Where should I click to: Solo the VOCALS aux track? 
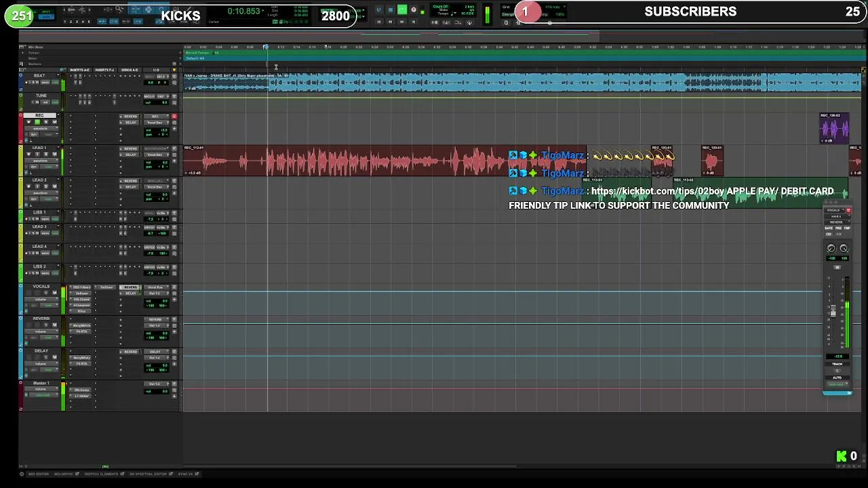click(x=46, y=293)
